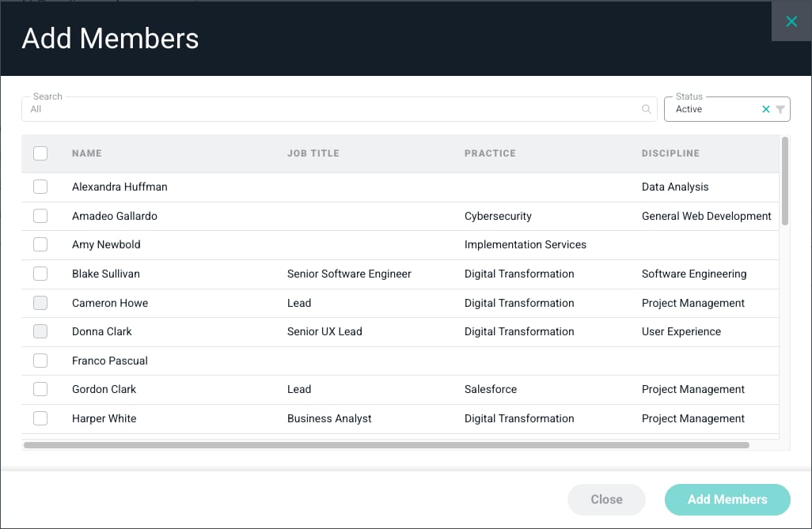Select Blake Sullivan's checkbox

point(40,274)
